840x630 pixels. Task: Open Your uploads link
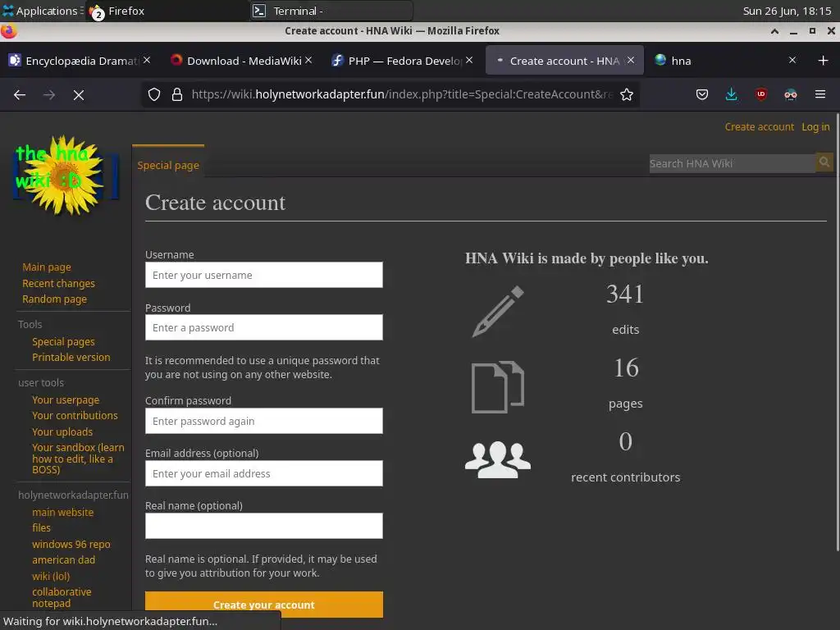point(62,431)
